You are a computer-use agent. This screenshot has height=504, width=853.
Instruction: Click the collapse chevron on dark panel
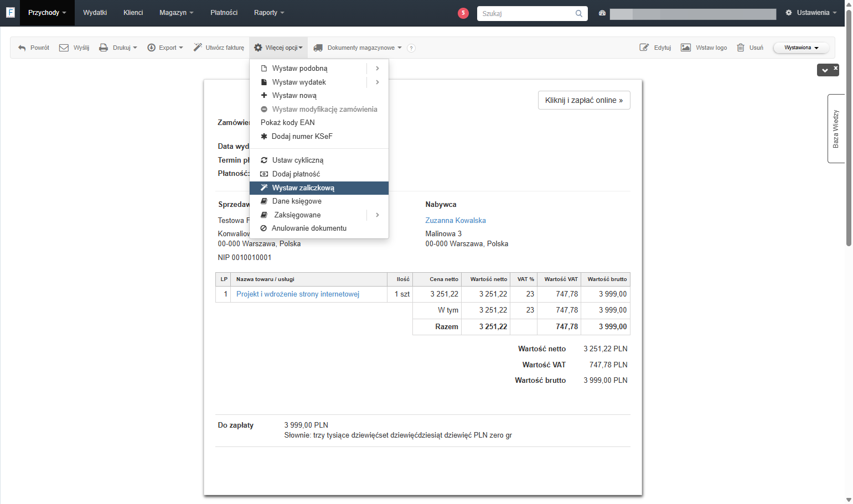(825, 70)
